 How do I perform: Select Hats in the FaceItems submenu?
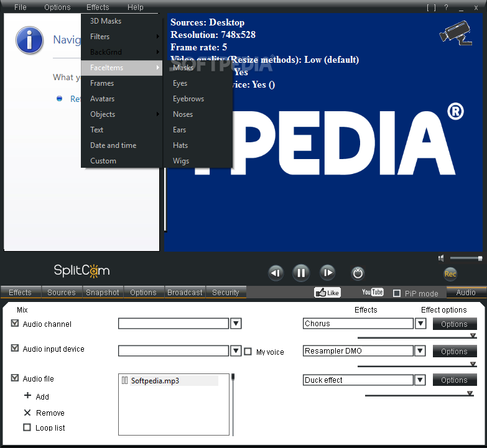198,145
